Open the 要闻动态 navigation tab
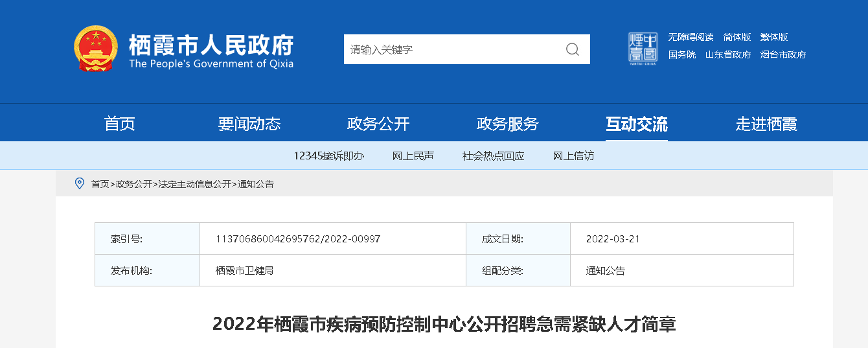This screenshot has width=868, height=348. pos(249,124)
